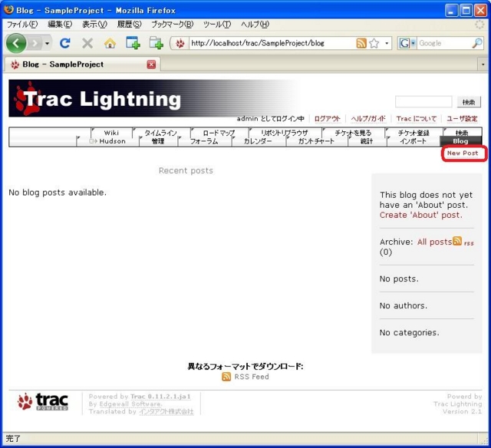This screenshot has height=448, width=491.
Task: Open the tab list dropdown arrow
Action: click(x=483, y=64)
